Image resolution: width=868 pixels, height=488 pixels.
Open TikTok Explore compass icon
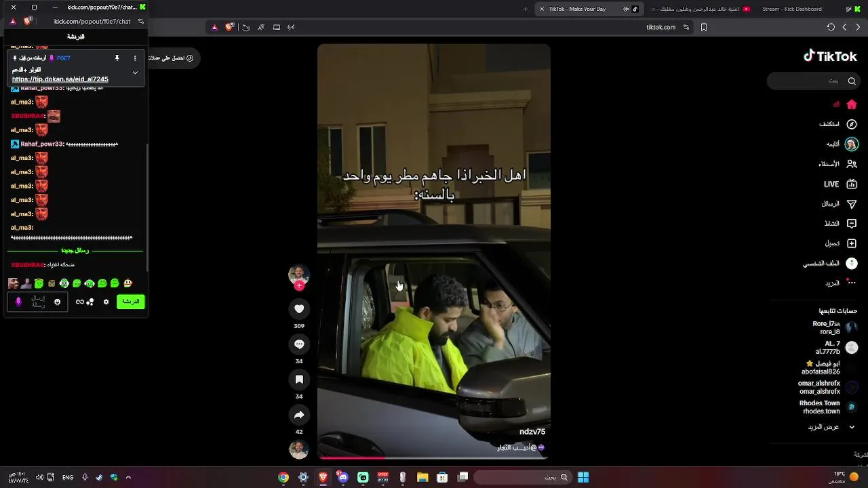pos(852,124)
